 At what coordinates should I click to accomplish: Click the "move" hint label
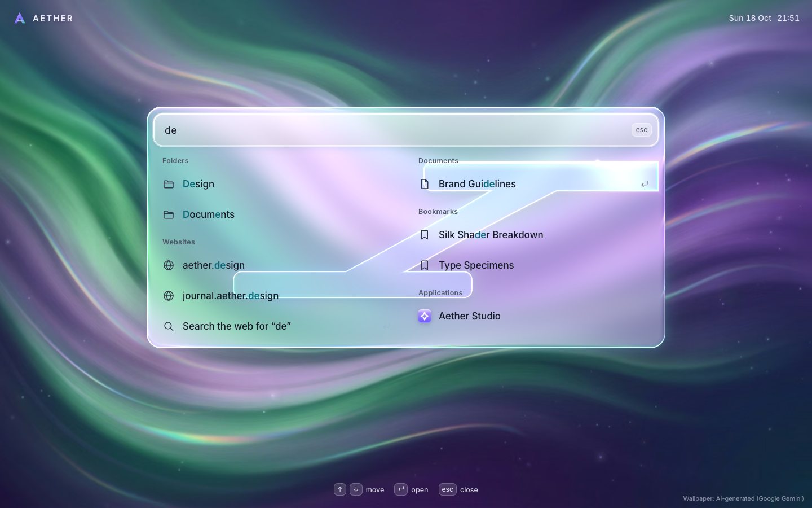pyautogui.click(x=375, y=490)
